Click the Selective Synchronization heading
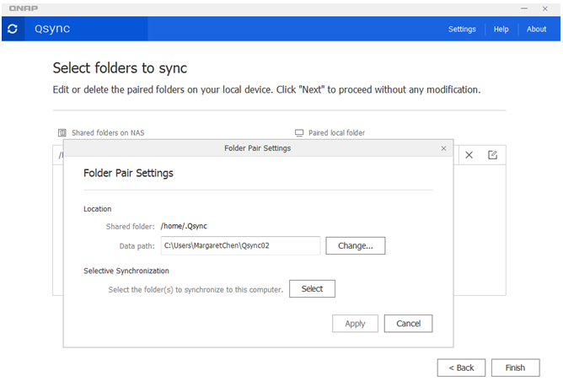This screenshot has width=563, height=392. point(126,271)
